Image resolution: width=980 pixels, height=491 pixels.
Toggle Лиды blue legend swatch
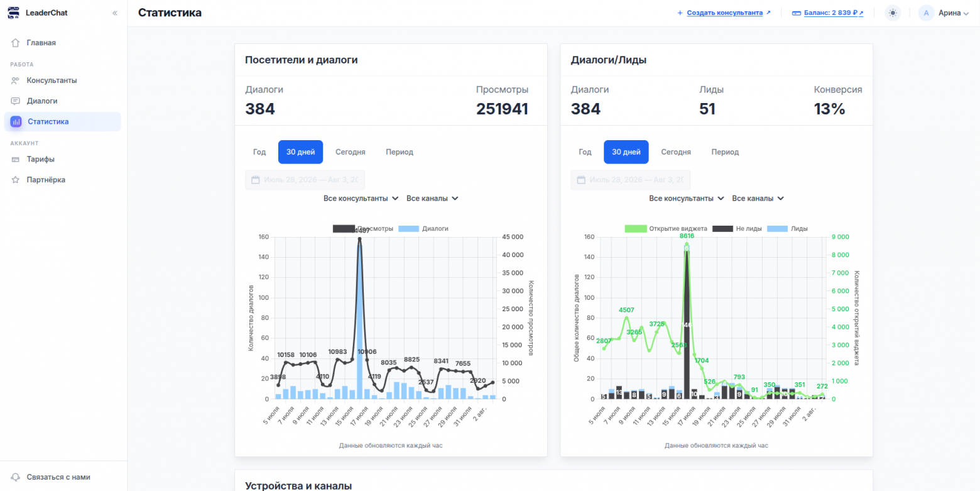pyautogui.click(x=778, y=229)
